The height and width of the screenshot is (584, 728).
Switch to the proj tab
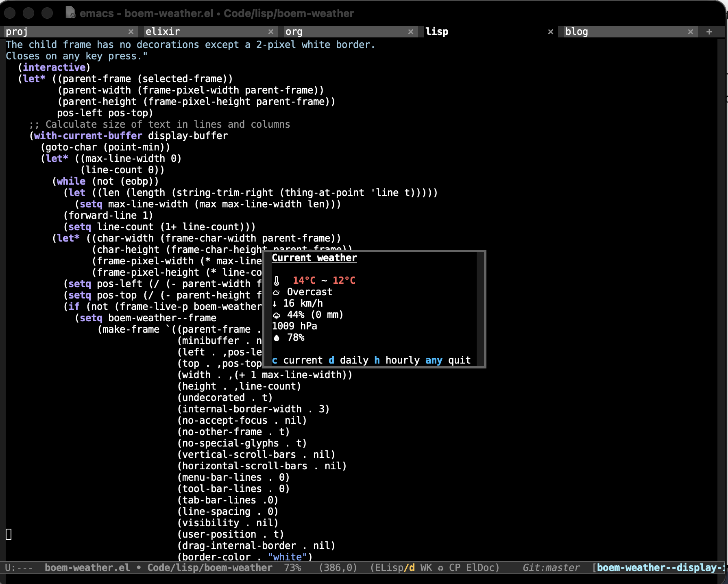point(65,32)
